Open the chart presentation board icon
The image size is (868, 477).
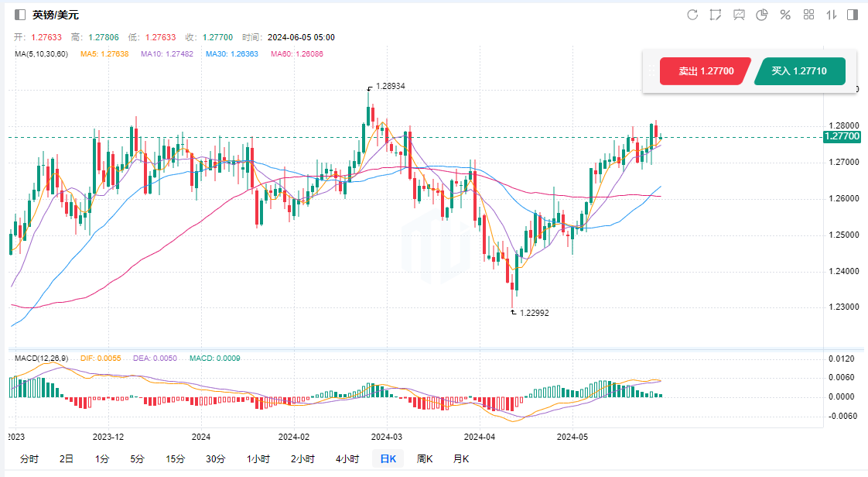739,15
